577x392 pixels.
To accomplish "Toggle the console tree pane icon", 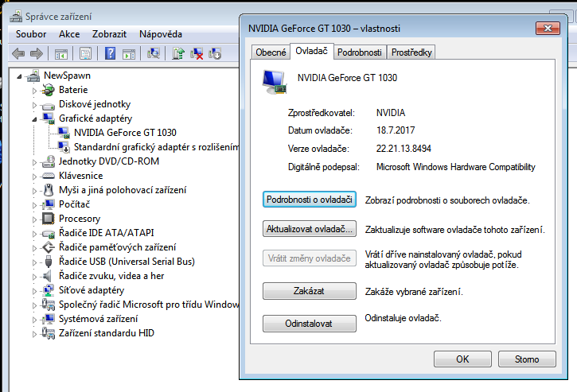I will point(61,54).
